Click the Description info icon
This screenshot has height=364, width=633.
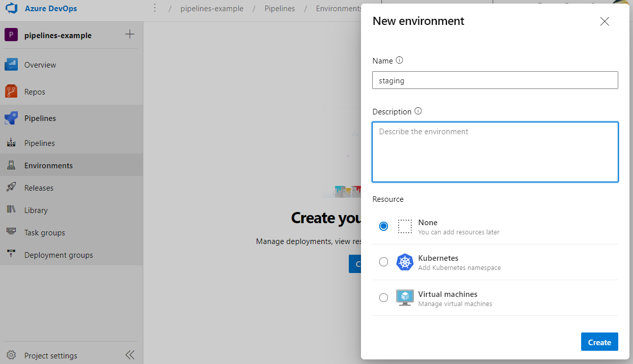pyautogui.click(x=418, y=111)
